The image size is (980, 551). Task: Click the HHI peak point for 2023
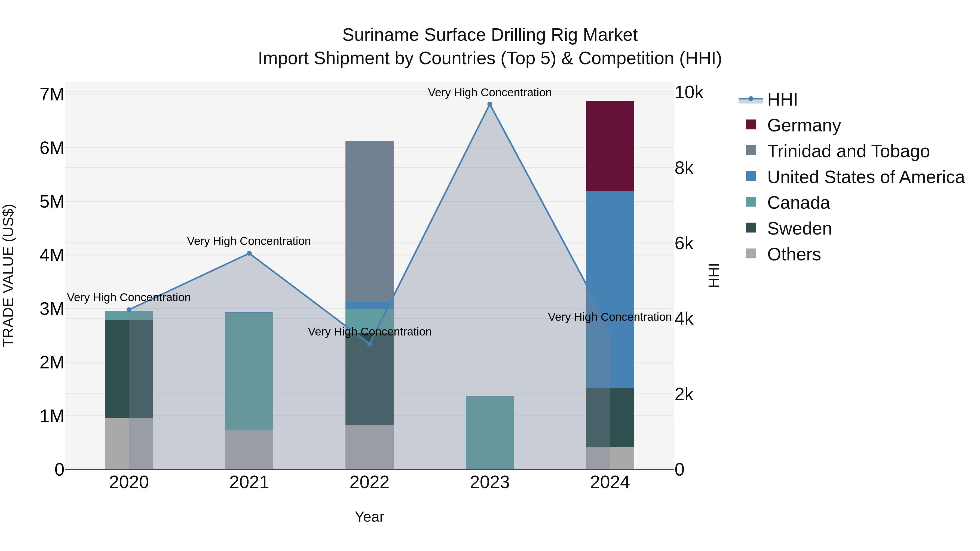490,104
